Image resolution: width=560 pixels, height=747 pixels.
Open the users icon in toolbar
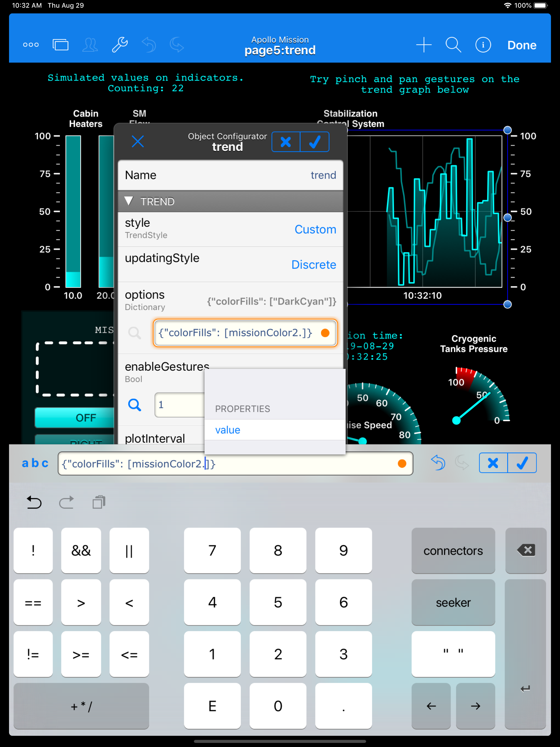[x=90, y=45]
